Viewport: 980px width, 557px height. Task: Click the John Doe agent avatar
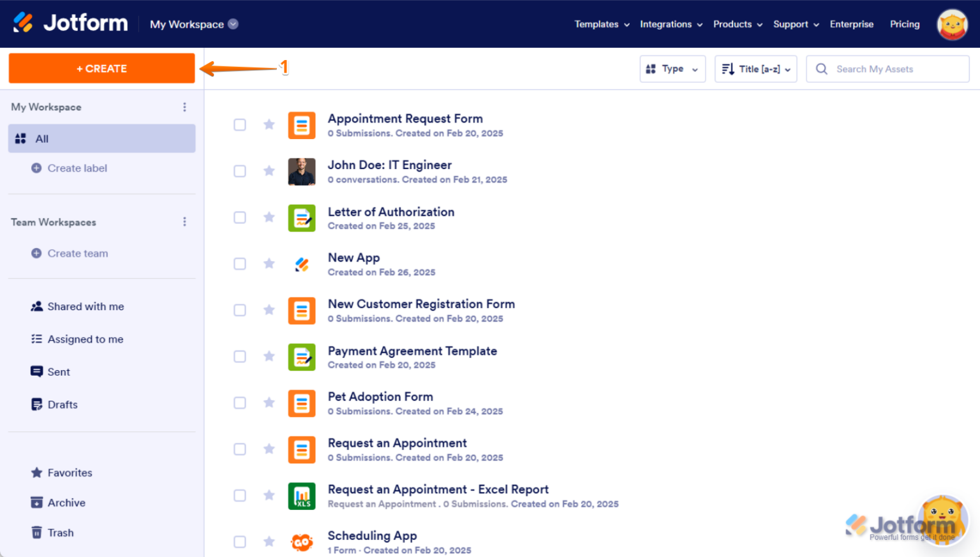coord(302,172)
